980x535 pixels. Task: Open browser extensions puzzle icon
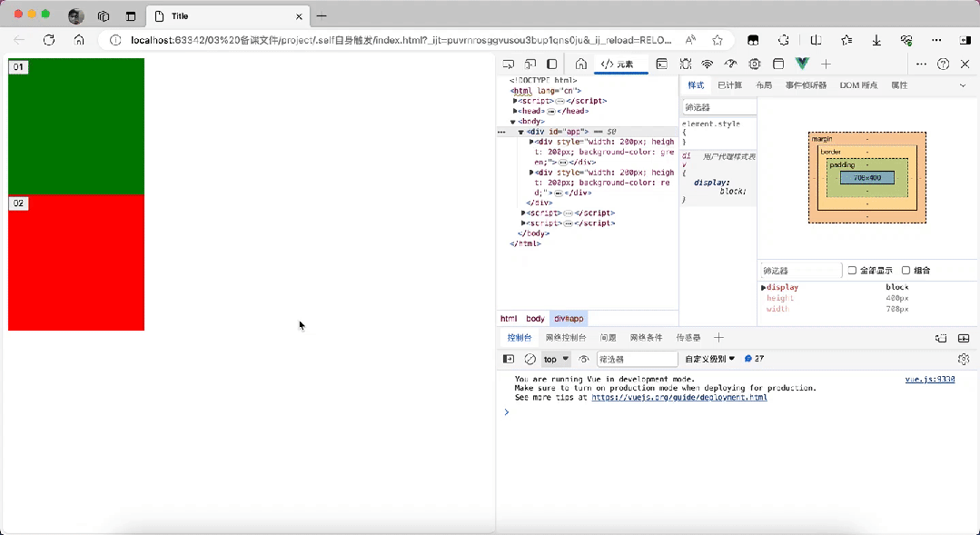[x=784, y=40]
